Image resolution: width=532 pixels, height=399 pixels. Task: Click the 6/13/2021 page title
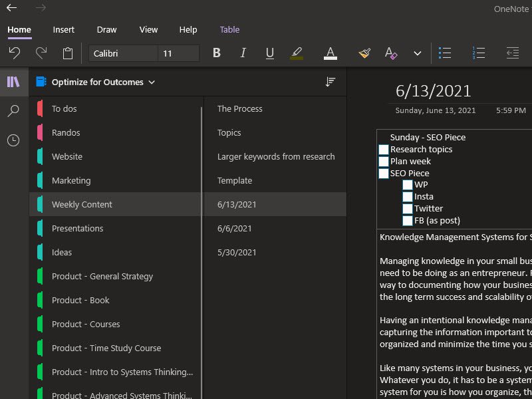coord(434,91)
